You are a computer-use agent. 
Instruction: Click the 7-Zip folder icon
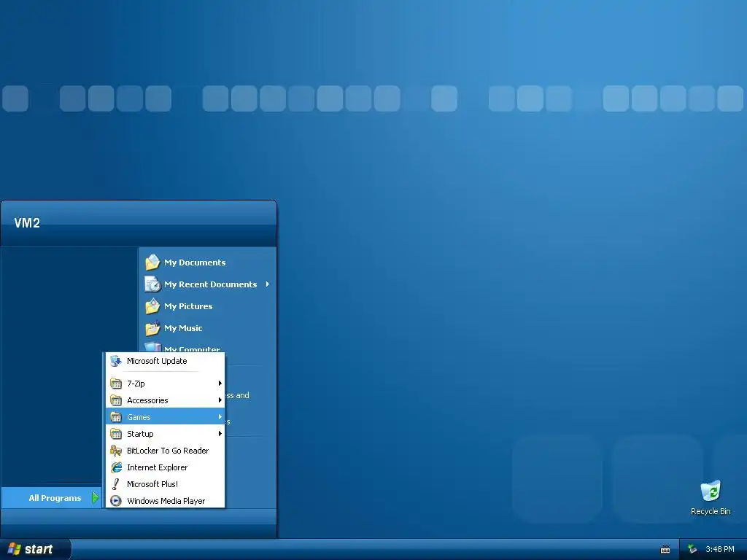coord(116,384)
